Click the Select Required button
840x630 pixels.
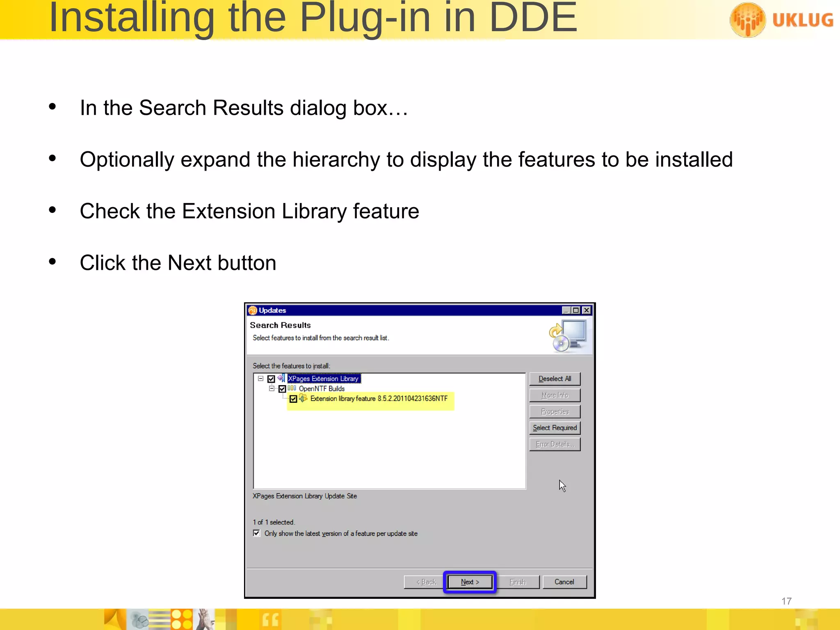(555, 428)
